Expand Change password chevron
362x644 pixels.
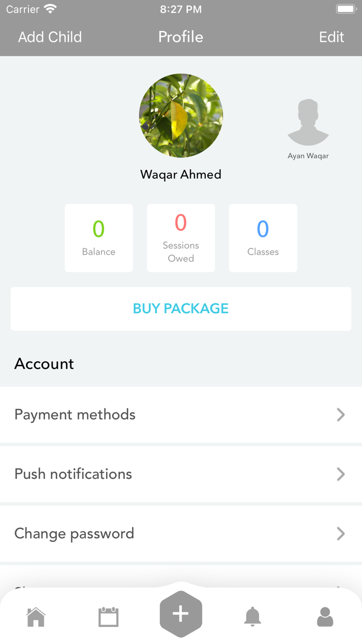click(340, 534)
